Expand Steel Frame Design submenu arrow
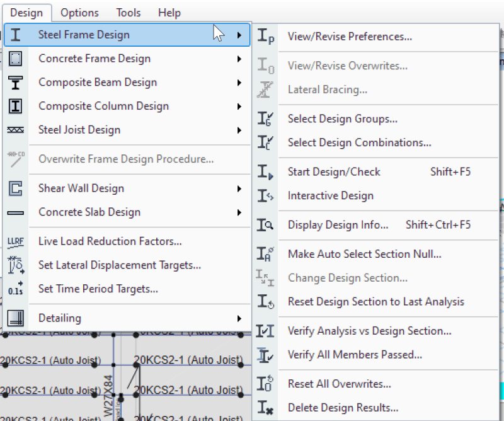 coord(239,35)
